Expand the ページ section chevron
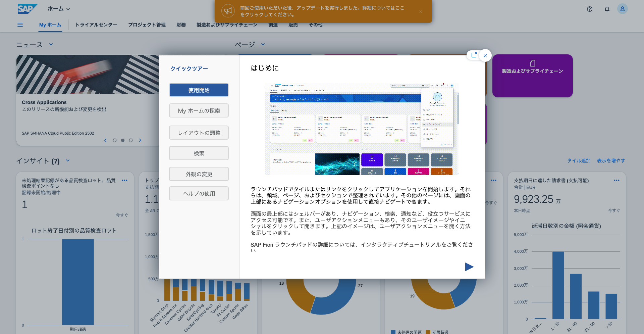This screenshot has height=334, width=644. [x=263, y=44]
